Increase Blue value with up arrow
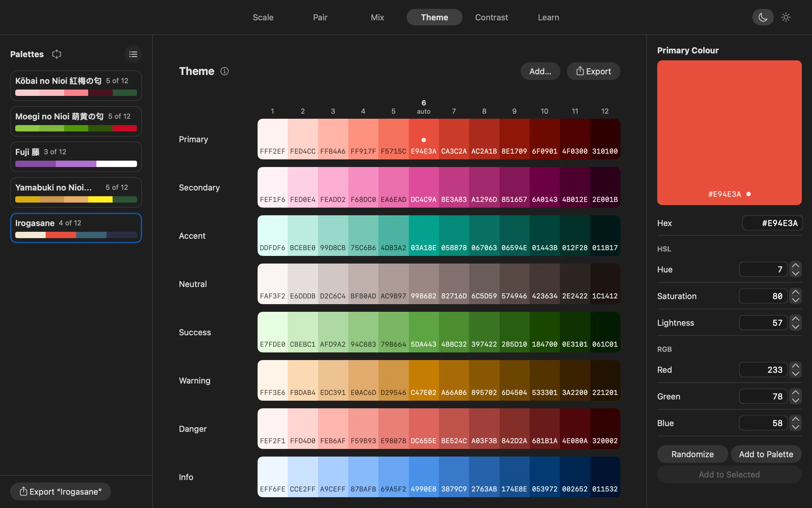This screenshot has height=508, width=812. (x=795, y=419)
